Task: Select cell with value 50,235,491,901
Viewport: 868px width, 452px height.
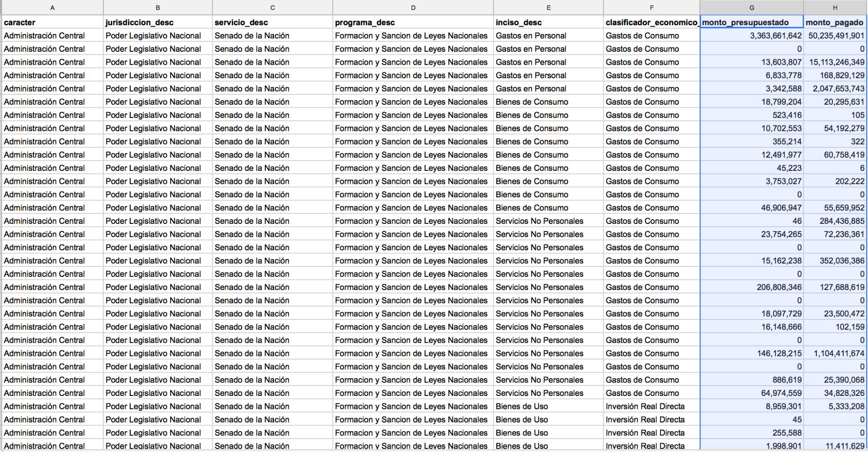Action: pyautogui.click(x=835, y=36)
